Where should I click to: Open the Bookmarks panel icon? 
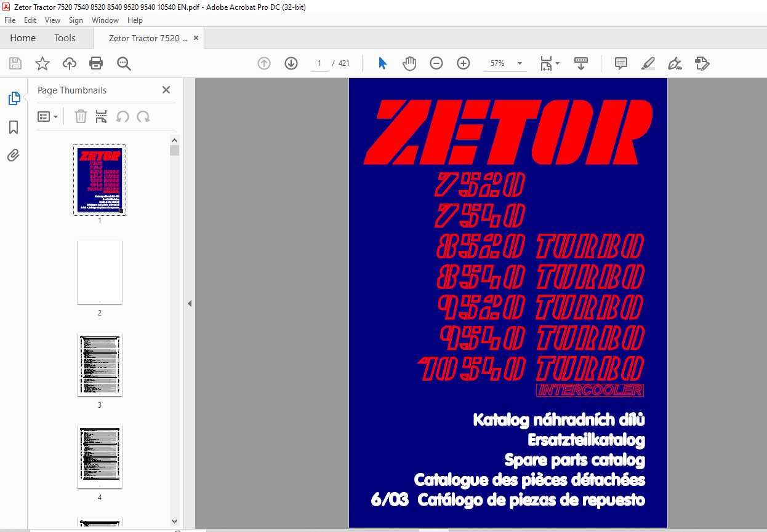(14, 127)
